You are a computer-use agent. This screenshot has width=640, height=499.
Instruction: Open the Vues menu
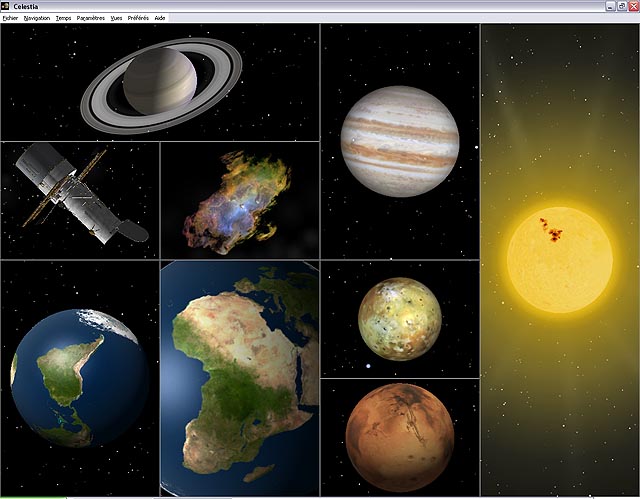click(116, 18)
